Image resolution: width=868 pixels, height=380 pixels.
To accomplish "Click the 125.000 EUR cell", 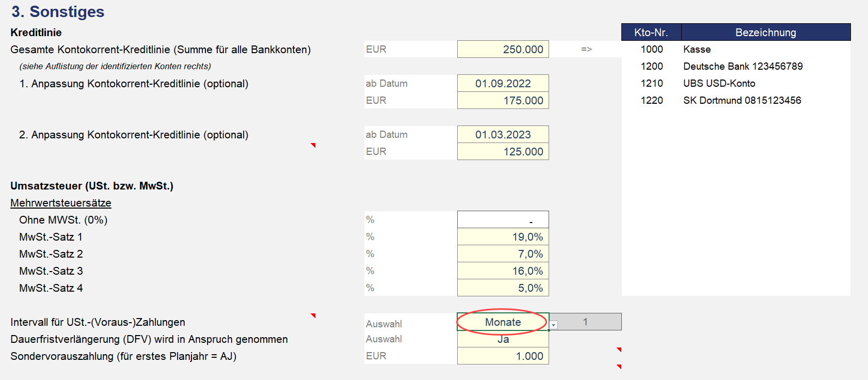I will pyautogui.click(x=503, y=151).
